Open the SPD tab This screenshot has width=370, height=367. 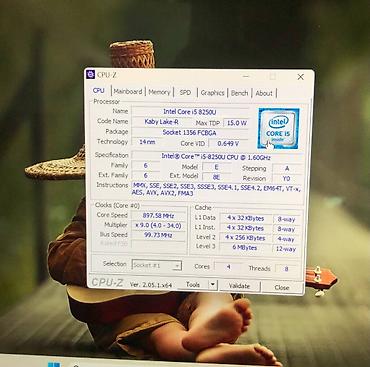pyautogui.click(x=185, y=92)
